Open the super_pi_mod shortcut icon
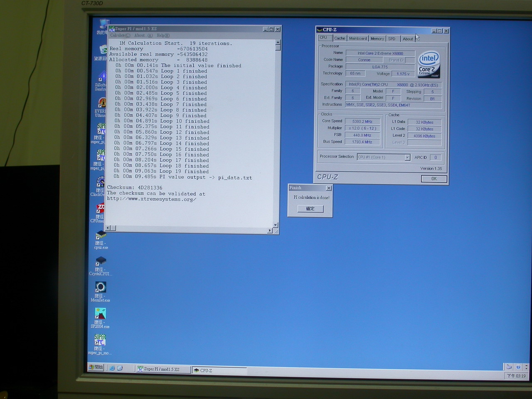This screenshot has width=532, height=399. pos(100,344)
